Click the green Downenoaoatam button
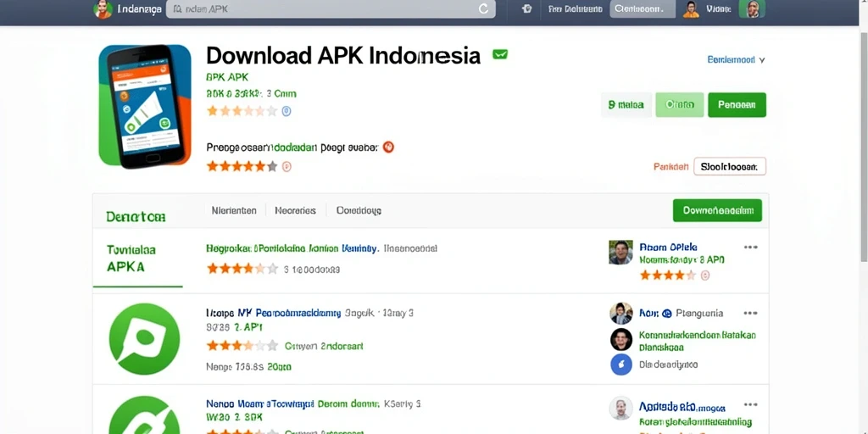This screenshot has width=868, height=434. point(717,210)
